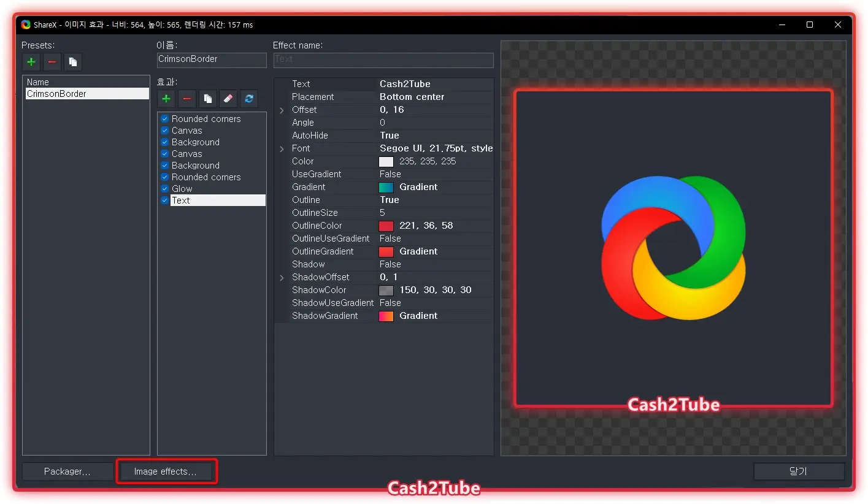This screenshot has width=868, height=504.
Task: Click the gray ShadowColor swatch
Action: (386, 291)
